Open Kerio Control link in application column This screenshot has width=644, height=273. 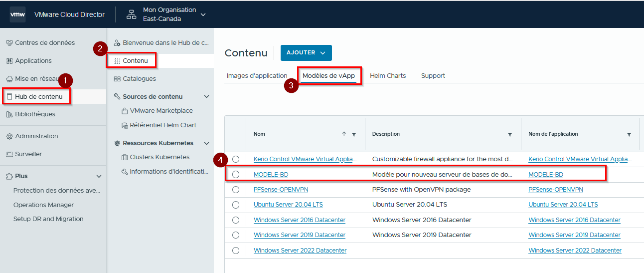[x=580, y=159]
